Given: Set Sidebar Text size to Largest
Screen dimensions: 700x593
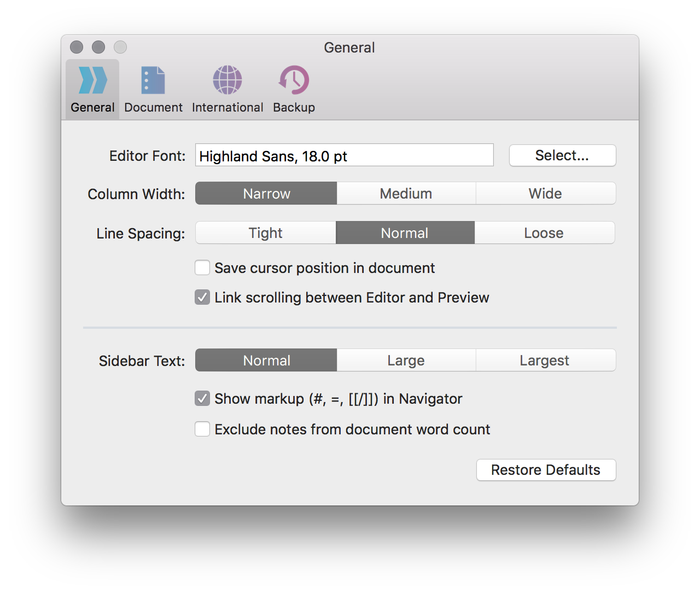Looking at the screenshot, I should [545, 360].
